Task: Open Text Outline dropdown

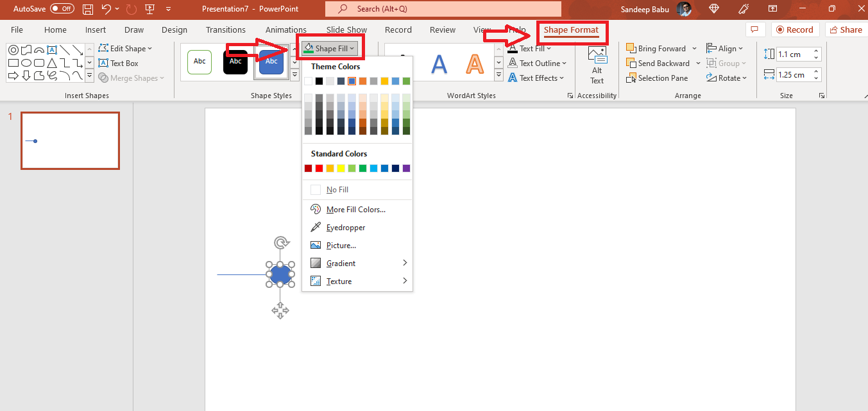Action: point(537,63)
